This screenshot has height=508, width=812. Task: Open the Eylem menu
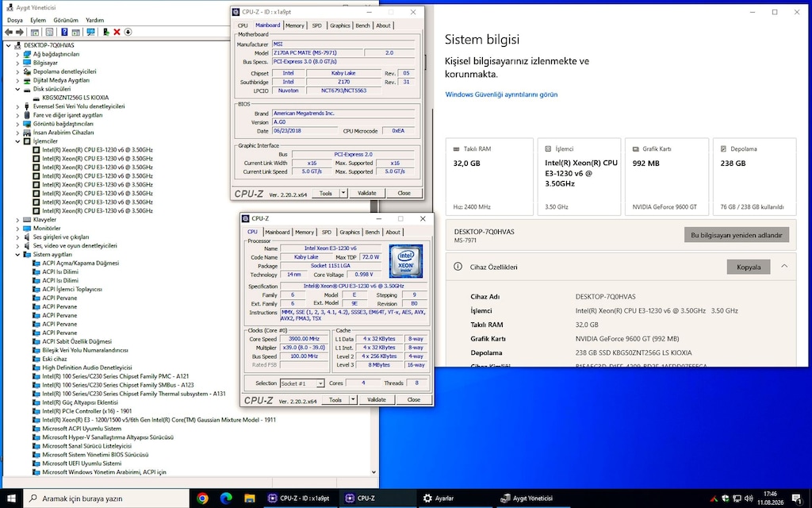pyautogui.click(x=38, y=20)
